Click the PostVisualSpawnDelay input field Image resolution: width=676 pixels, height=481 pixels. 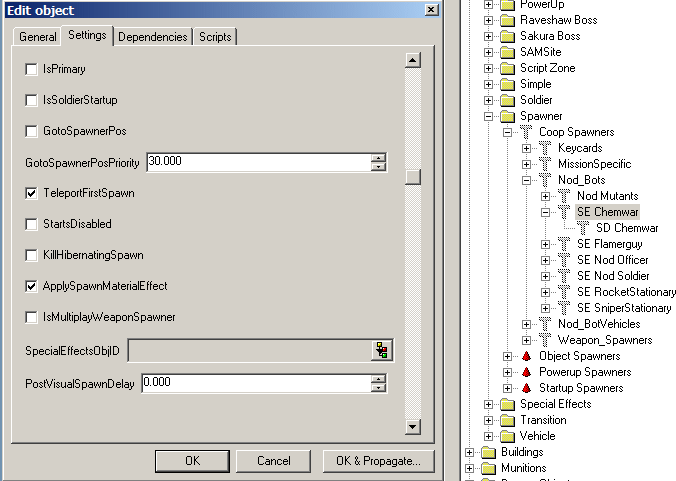(x=255, y=382)
